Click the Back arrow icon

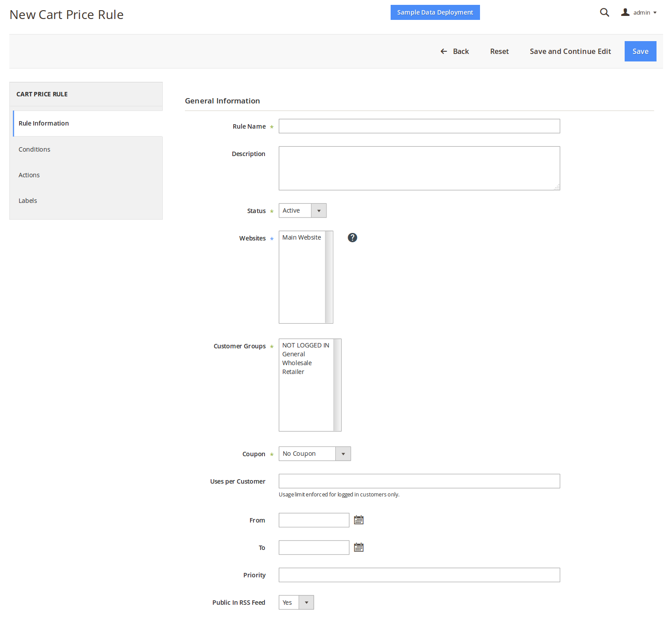point(444,51)
